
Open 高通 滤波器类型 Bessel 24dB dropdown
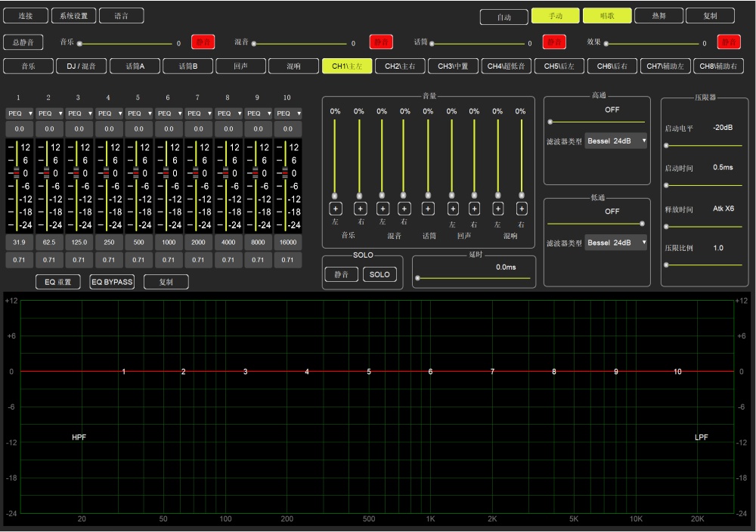click(616, 141)
